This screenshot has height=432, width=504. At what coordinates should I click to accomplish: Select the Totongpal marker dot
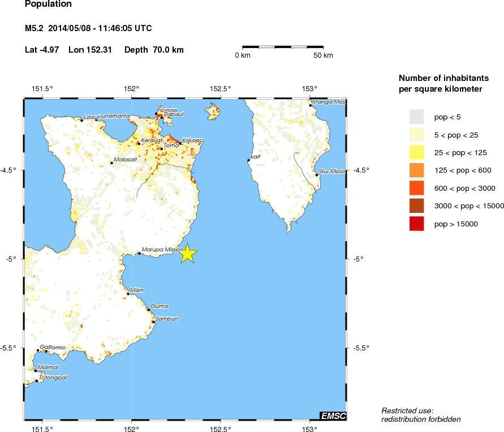[36, 380]
